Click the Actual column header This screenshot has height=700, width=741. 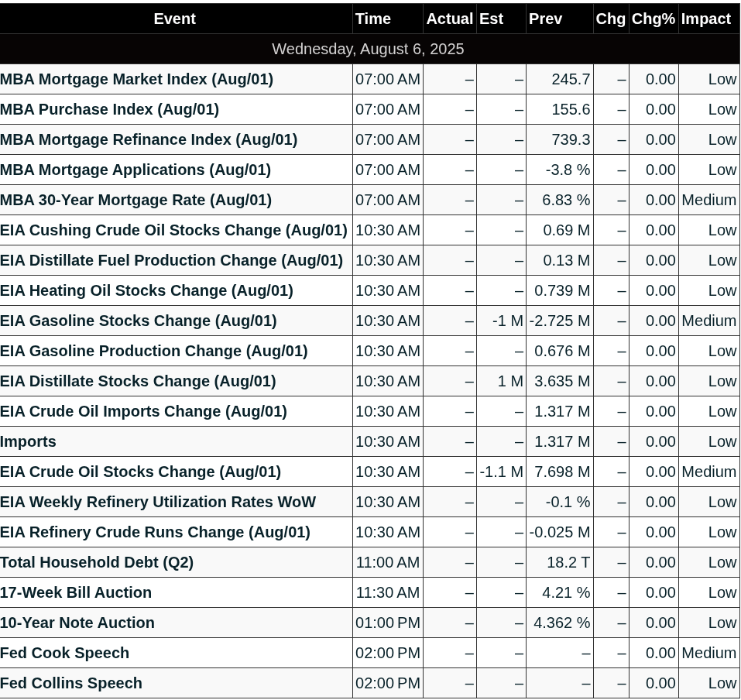coord(449,19)
